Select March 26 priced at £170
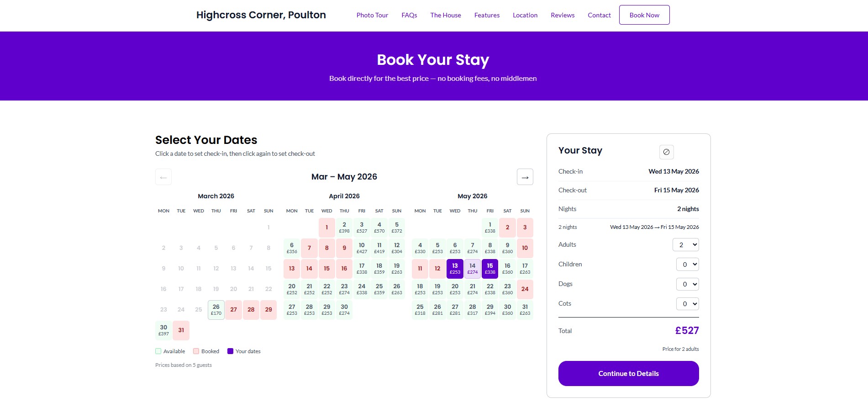 click(216, 309)
